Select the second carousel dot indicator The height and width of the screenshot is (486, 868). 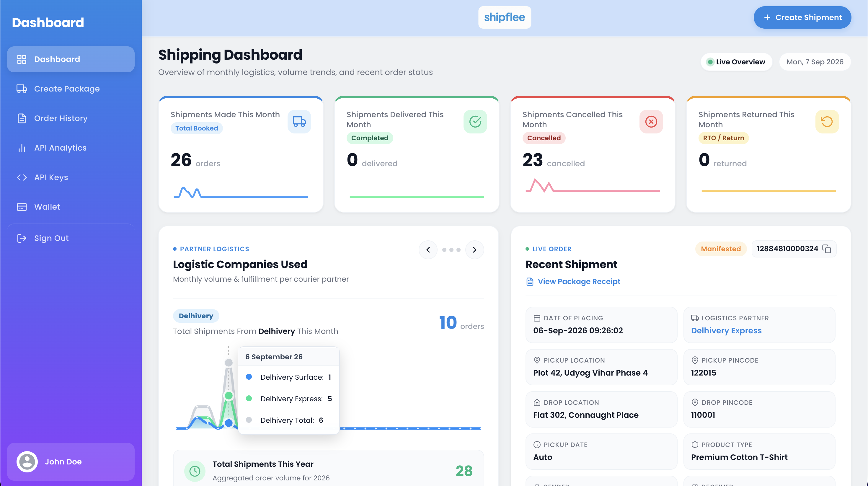coord(451,250)
